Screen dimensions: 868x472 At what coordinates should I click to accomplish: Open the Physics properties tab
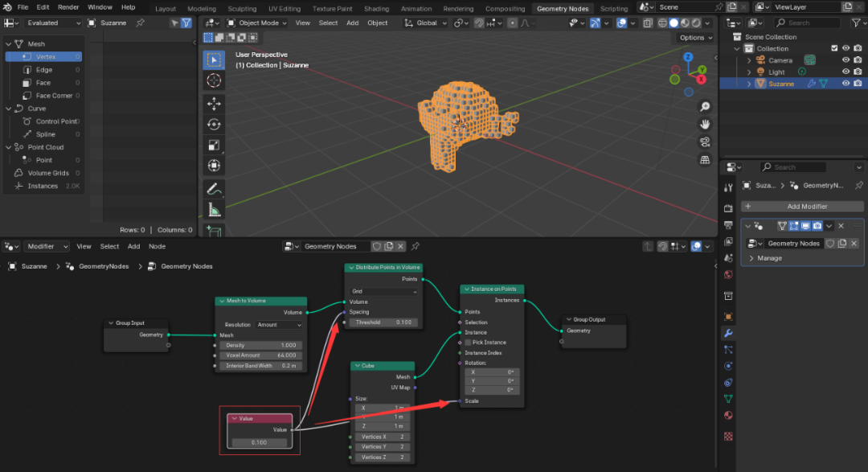728,366
